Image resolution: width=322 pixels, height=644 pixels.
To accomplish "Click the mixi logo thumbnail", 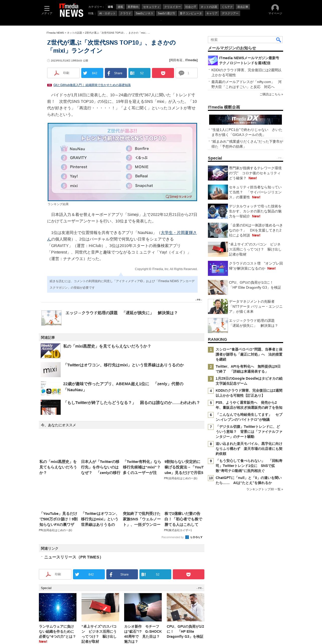I will pos(51,370).
